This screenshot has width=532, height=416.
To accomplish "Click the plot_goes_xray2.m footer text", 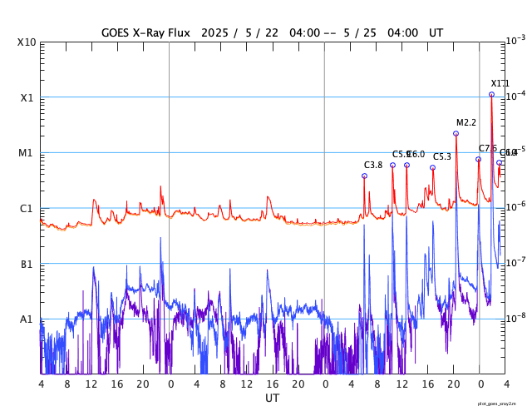I will point(497,404).
